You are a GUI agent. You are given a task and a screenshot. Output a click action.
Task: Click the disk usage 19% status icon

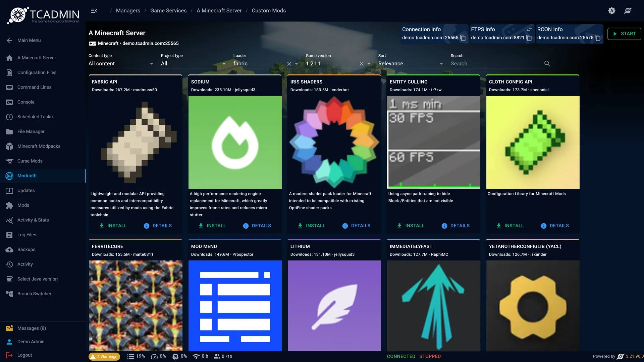pyautogui.click(x=131, y=356)
